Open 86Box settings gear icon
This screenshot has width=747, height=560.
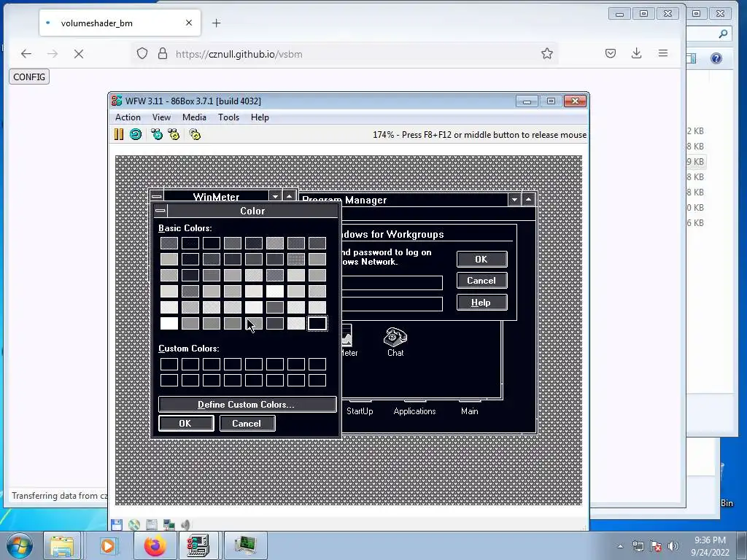click(195, 135)
